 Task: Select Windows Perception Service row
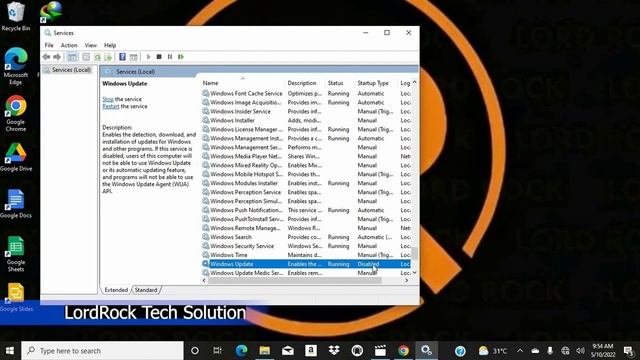[306, 192]
